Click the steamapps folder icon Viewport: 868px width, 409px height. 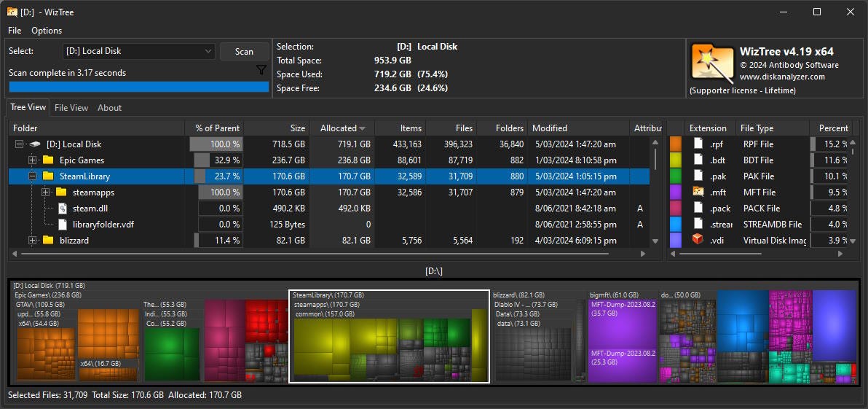click(61, 192)
